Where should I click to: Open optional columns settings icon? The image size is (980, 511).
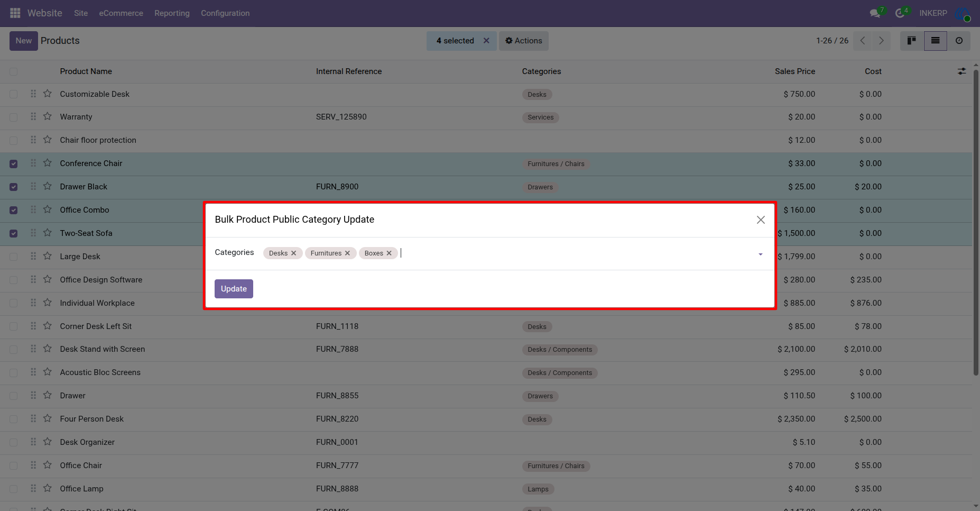pos(961,71)
